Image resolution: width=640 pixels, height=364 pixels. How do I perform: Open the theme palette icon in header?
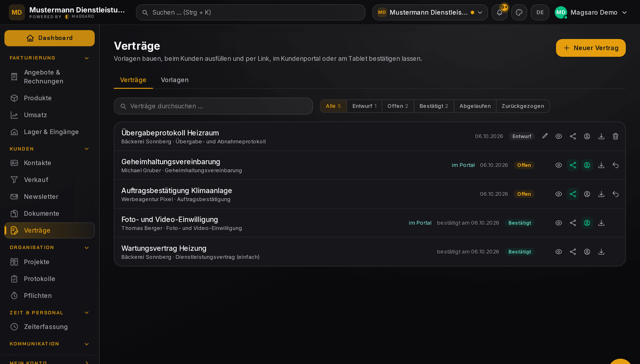point(519,12)
